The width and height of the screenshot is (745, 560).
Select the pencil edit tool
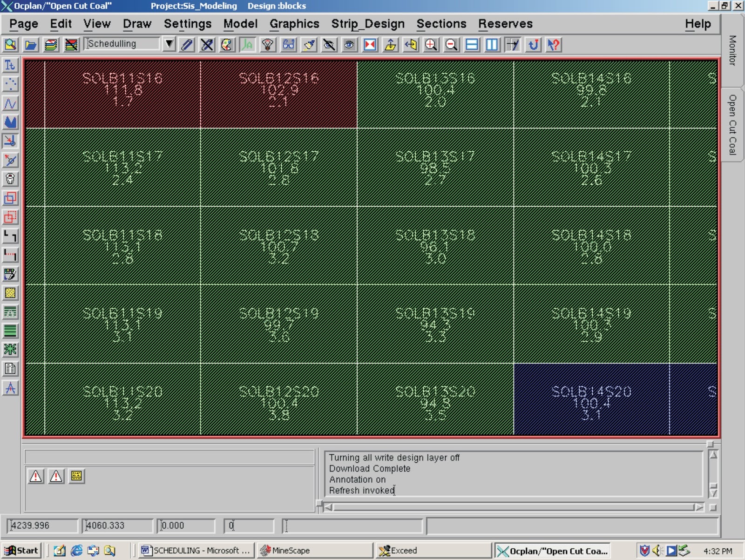pos(187,45)
